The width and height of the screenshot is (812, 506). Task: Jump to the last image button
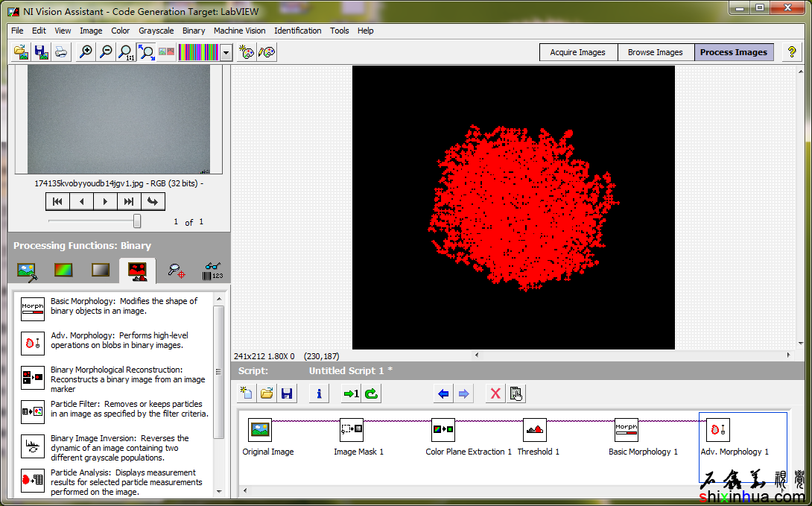tap(129, 201)
